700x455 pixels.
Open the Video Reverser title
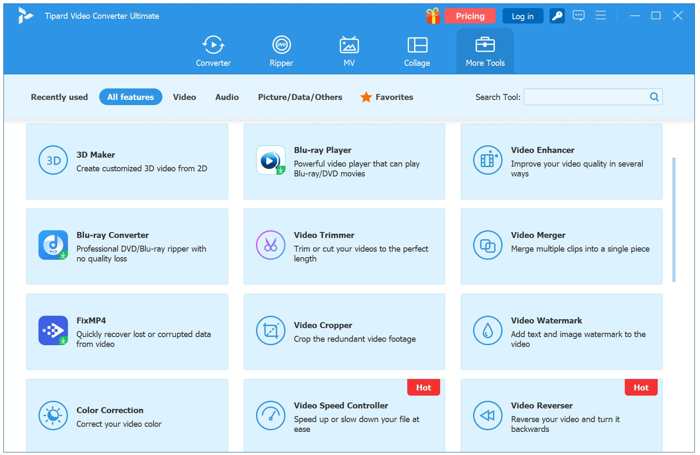coord(542,405)
